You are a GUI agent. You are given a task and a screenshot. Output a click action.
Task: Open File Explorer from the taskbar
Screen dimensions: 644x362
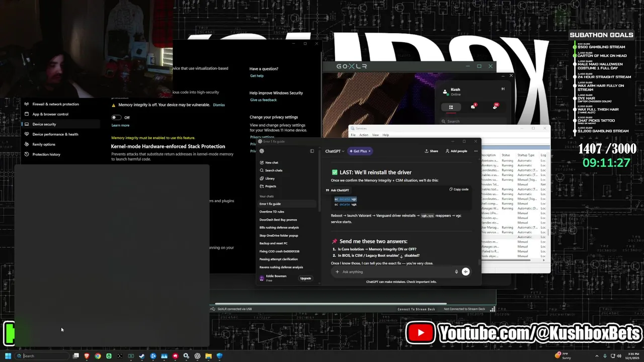click(x=208, y=356)
